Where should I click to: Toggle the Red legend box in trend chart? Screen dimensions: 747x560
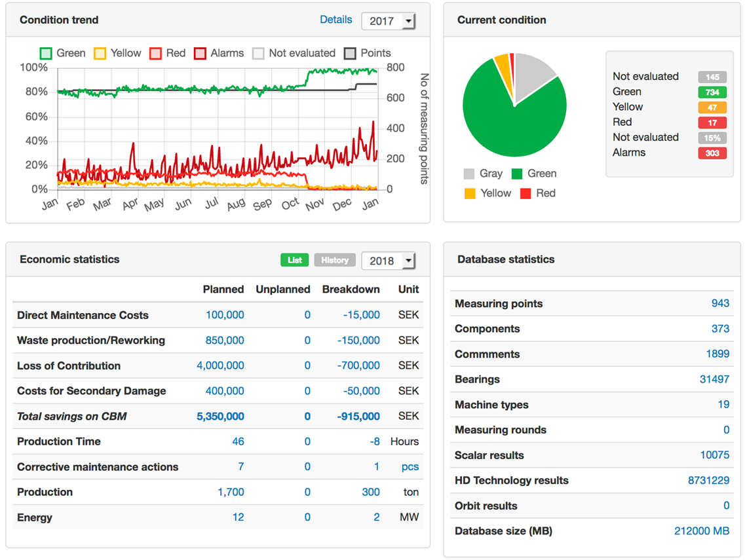point(156,54)
